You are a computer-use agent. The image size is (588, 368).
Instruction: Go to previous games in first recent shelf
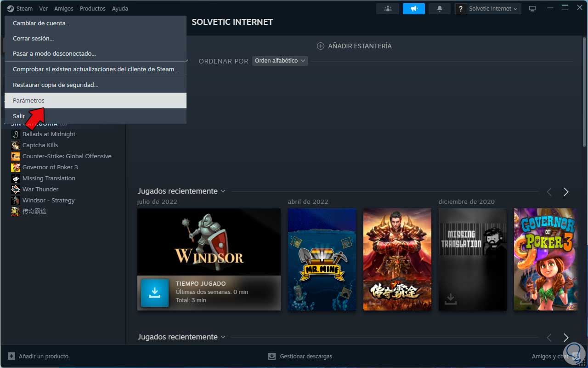[549, 192]
